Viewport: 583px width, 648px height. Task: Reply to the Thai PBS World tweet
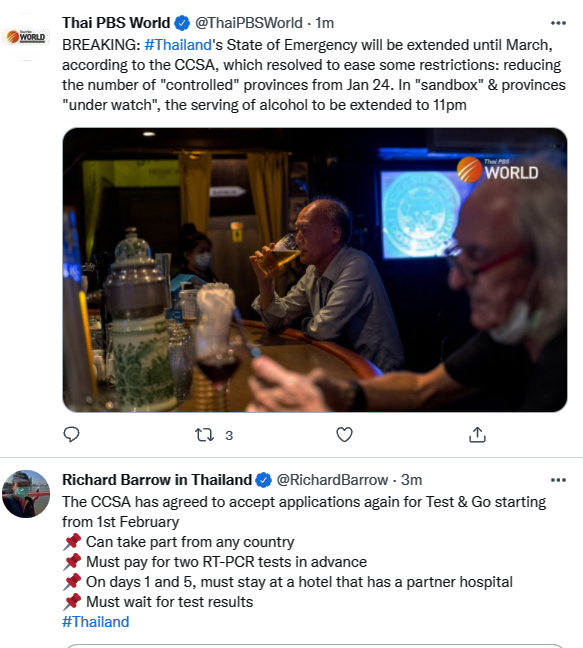[x=71, y=434]
